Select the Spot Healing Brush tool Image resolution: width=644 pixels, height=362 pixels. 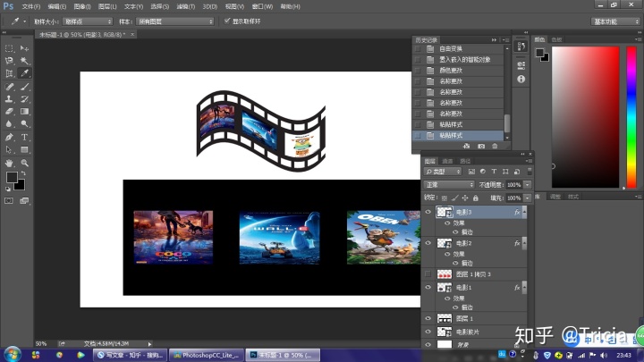[9, 87]
